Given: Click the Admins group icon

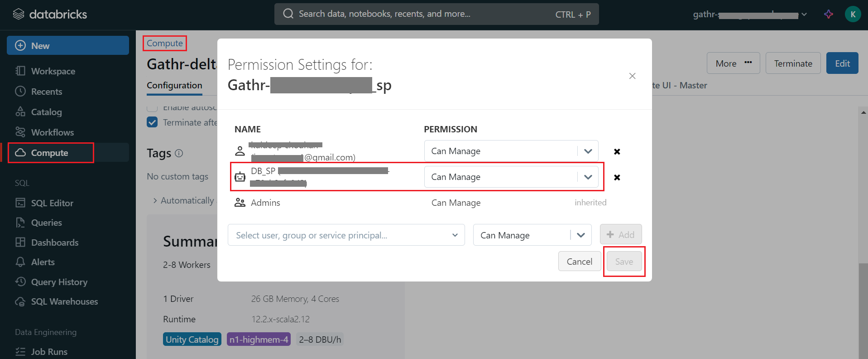Looking at the screenshot, I should [240, 203].
